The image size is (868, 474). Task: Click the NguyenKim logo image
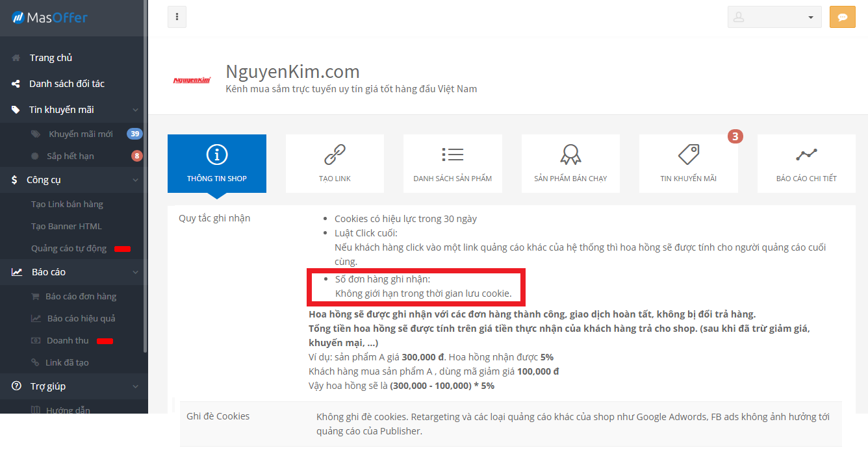(x=192, y=80)
